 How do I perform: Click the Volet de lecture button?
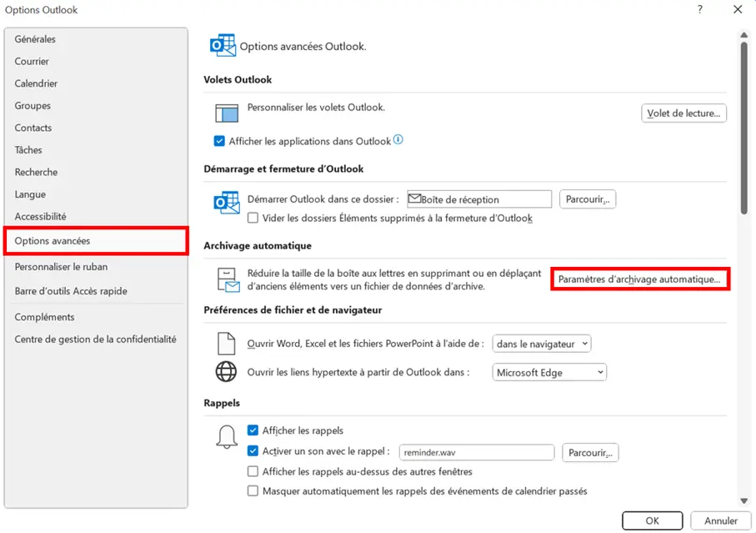(x=683, y=113)
